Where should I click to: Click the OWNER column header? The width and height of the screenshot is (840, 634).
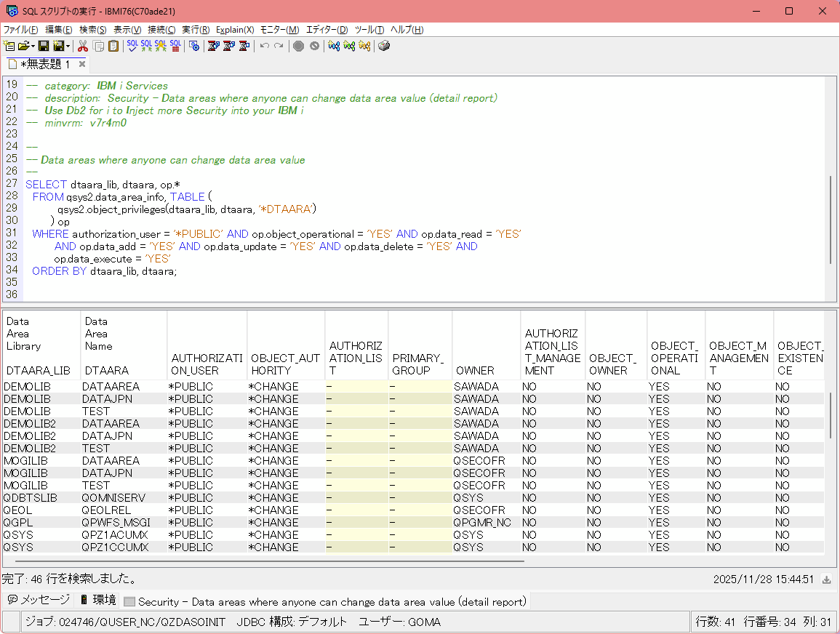[x=475, y=370]
